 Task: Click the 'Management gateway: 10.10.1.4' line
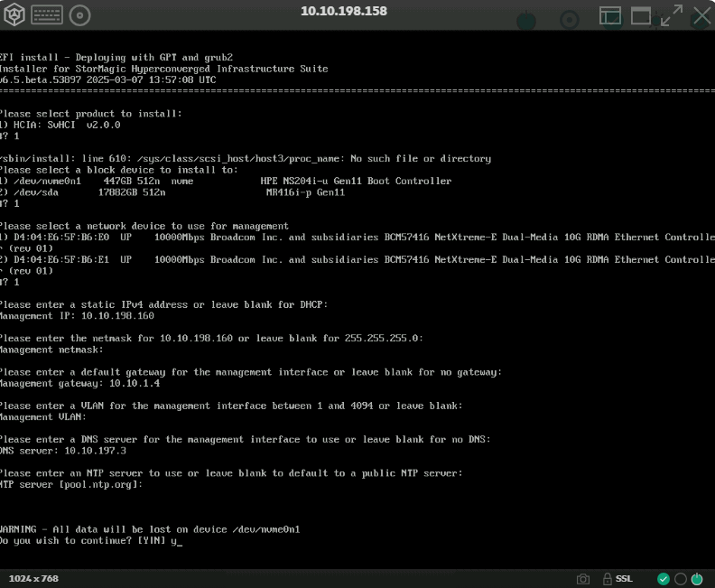coord(80,383)
